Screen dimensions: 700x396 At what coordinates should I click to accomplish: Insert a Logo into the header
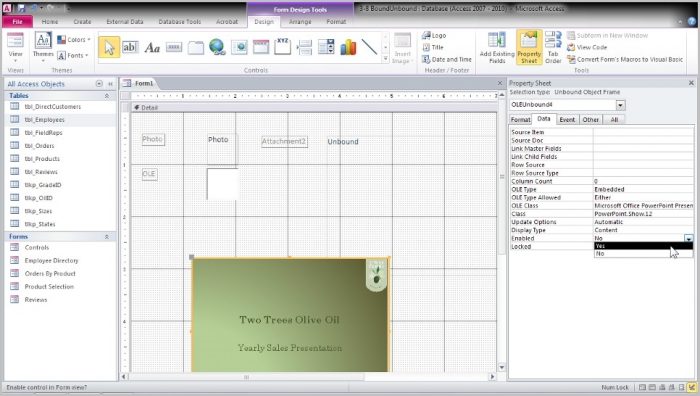(x=434, y=35)
